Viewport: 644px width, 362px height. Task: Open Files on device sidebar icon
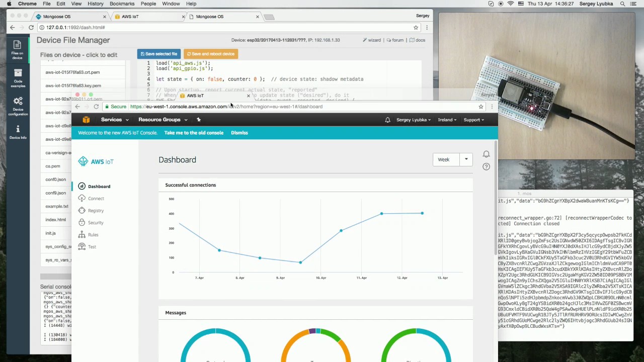coord(17,49)
